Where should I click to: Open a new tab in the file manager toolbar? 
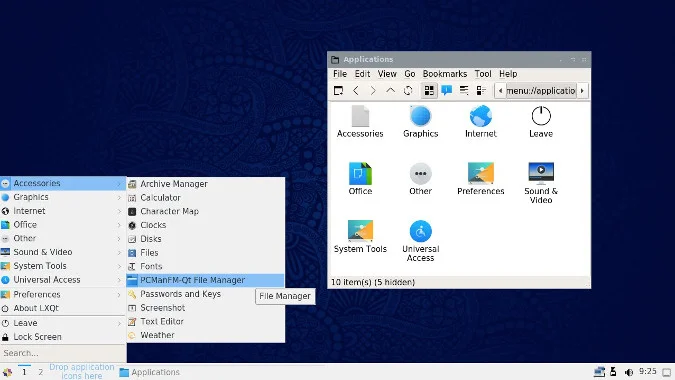tap(338, 90)
